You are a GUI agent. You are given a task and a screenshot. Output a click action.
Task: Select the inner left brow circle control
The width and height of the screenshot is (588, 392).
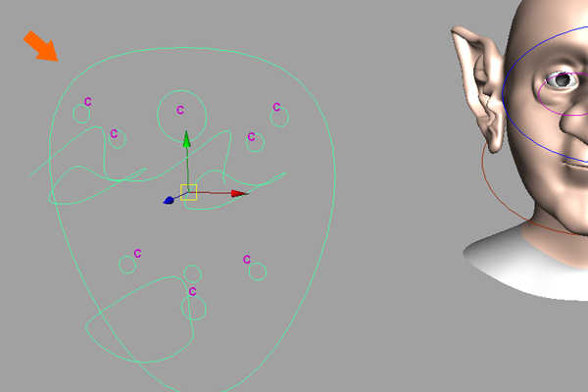[118, 139]
